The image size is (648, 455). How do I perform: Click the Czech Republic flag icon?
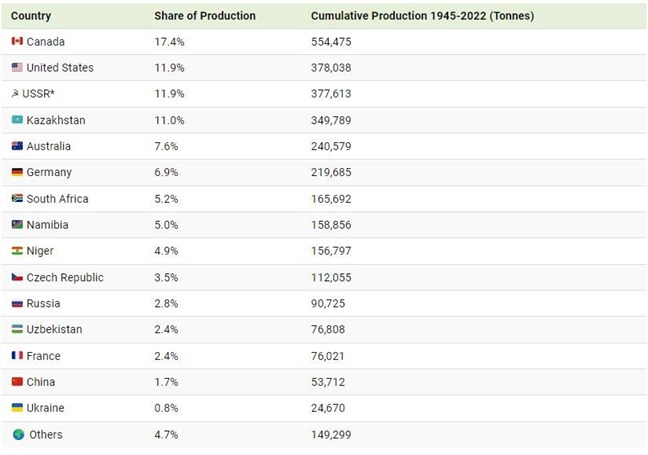(x=17, y=277)
